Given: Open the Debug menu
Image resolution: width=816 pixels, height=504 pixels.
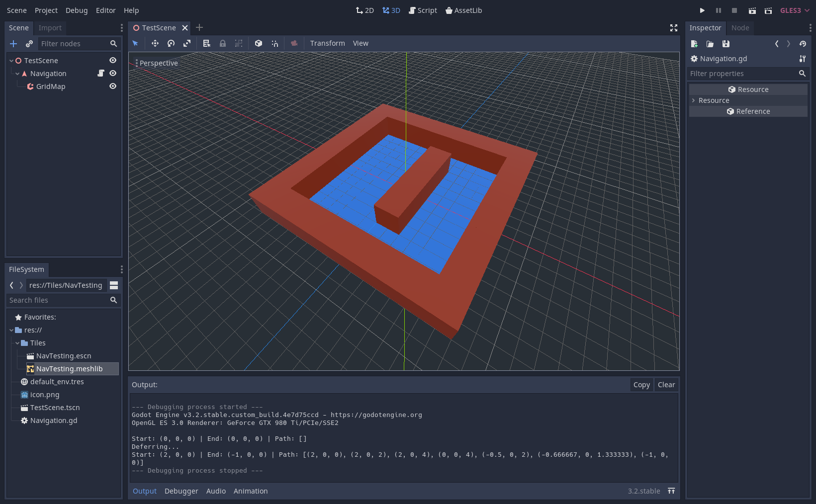Looking at the screenshot, I should (x=77, y=10).
